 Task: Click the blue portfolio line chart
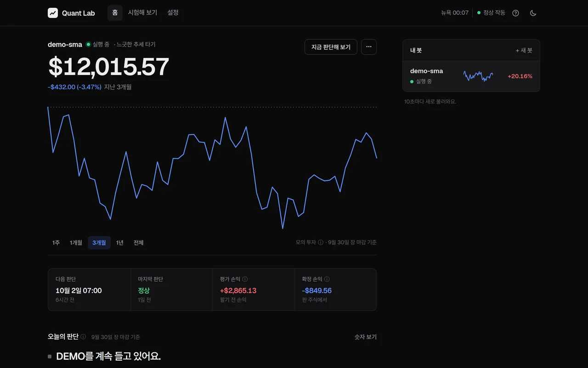[212, 168]
